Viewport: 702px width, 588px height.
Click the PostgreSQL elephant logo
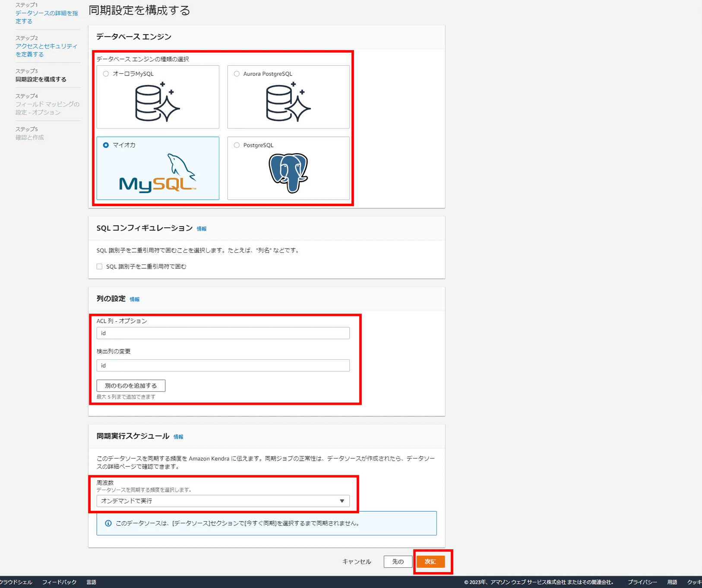[x=288, y=173]
